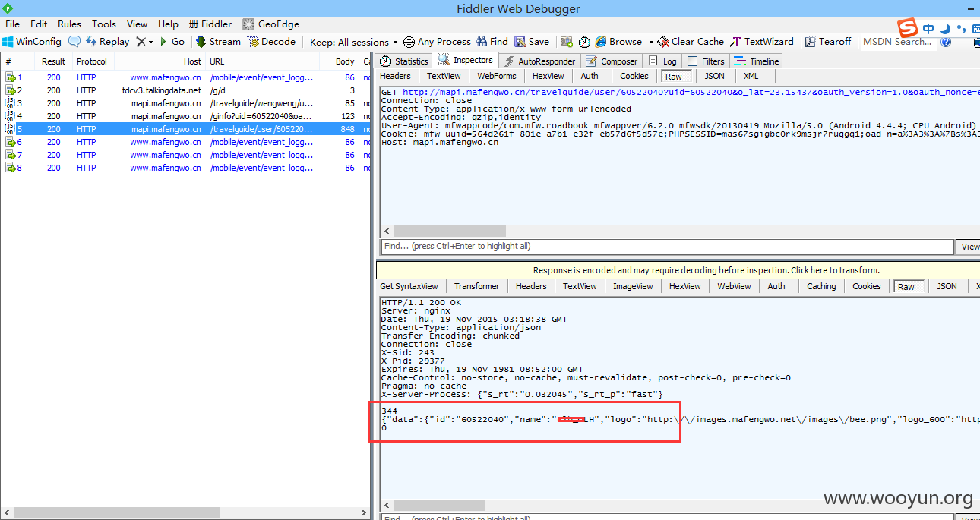Toggle Stream mode in toolbar
The width and height of the screenshot is (980, 520).
pyautogui.click(x=218, y=42)
